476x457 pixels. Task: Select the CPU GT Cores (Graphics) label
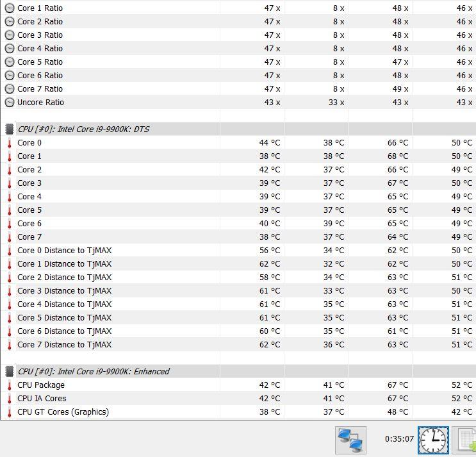[63, 412]
